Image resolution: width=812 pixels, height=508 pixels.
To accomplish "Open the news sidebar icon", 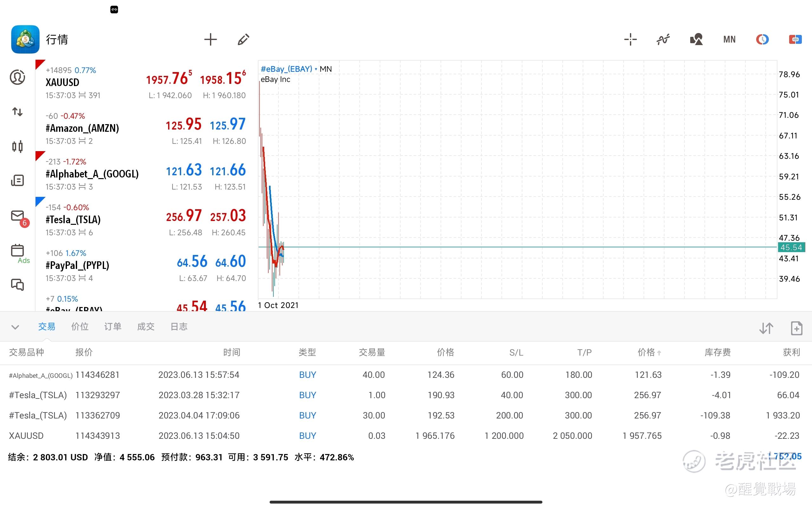I will click(17, 180).
